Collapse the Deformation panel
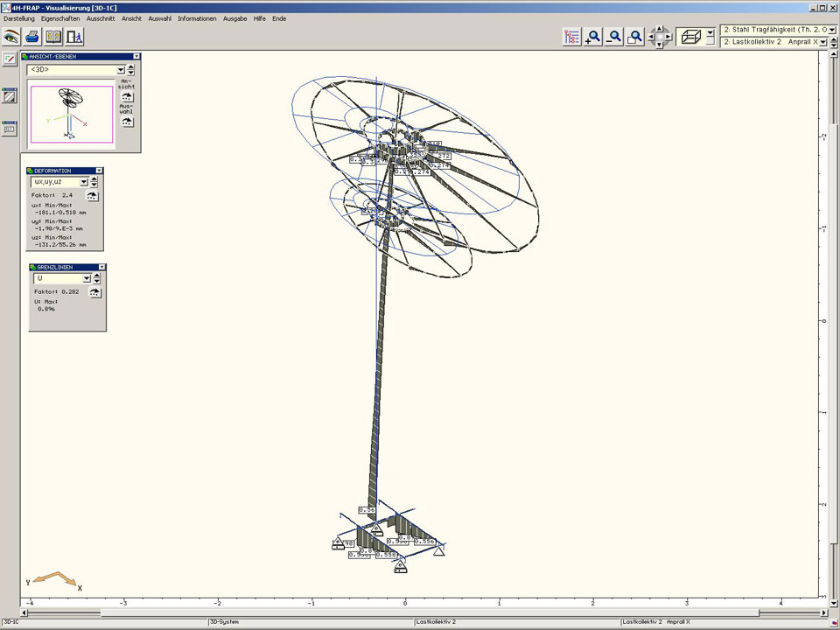This screenshot has width=840, height=630. (x=99, y=171)
